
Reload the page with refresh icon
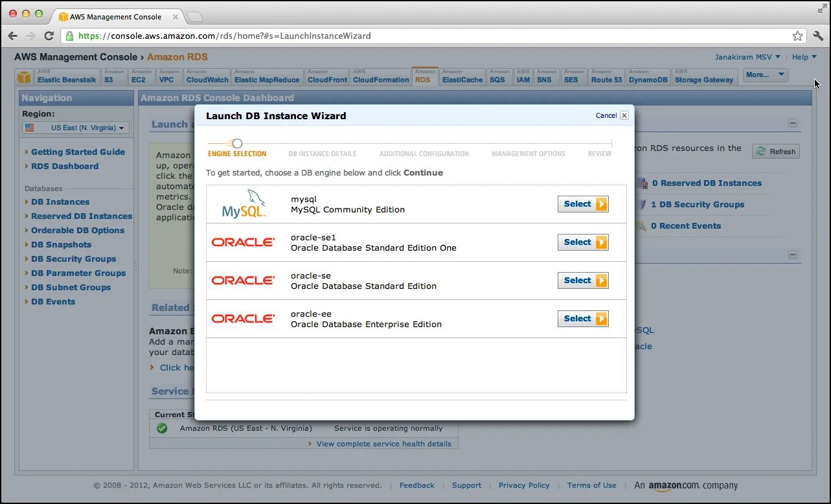point(49,36)
